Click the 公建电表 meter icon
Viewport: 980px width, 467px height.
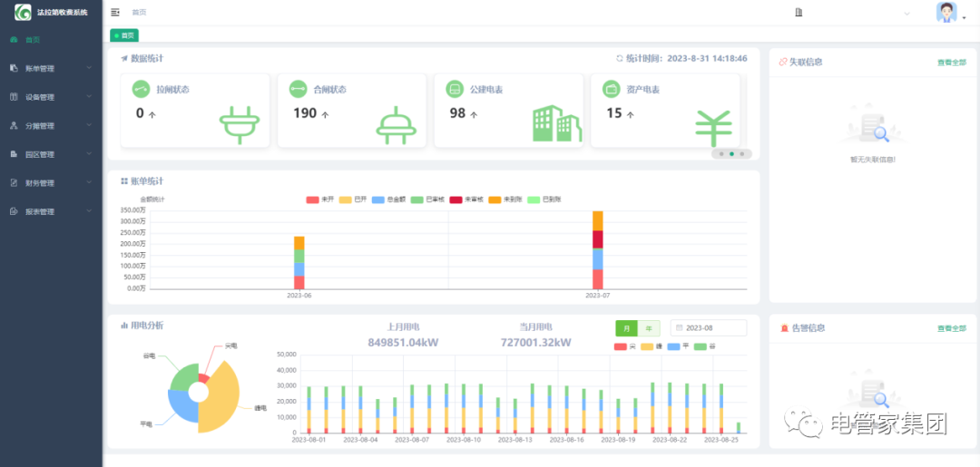pyautogui.click(x=455, y=90)
